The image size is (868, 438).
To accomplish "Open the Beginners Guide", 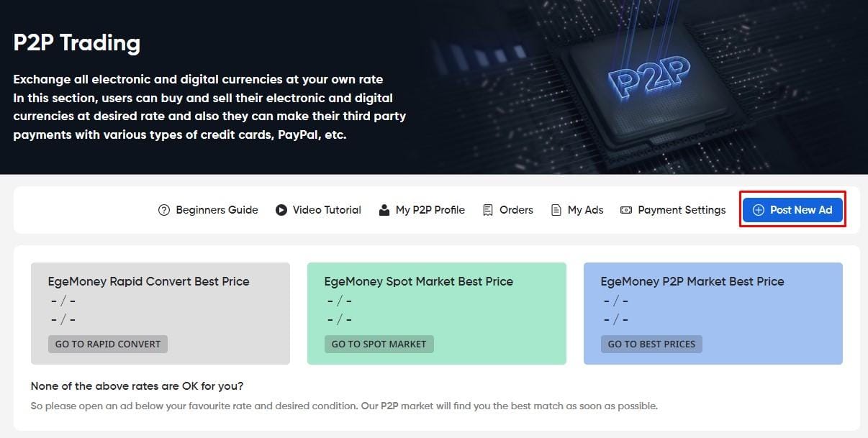I will [217, 209].
